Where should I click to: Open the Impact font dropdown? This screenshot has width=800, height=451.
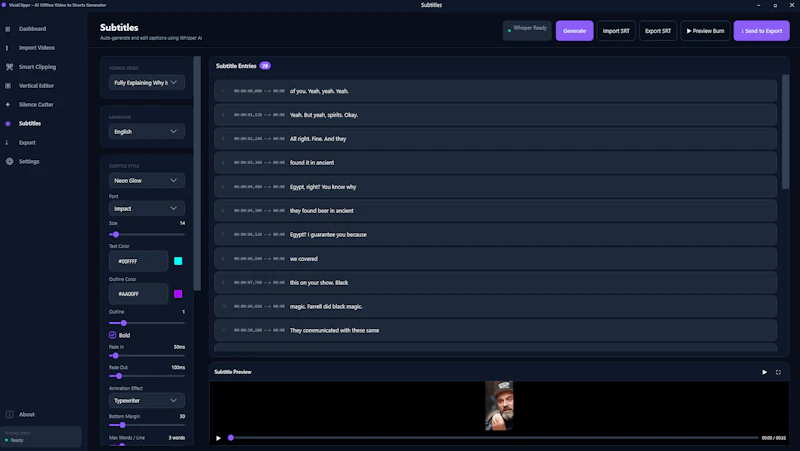click(146, 209)
